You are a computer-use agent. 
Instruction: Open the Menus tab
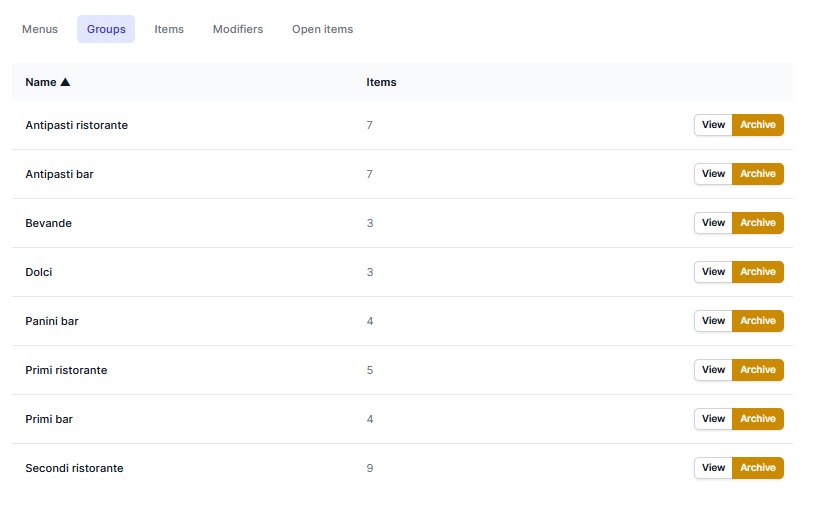pyautogui.click(x=40, y=29)
